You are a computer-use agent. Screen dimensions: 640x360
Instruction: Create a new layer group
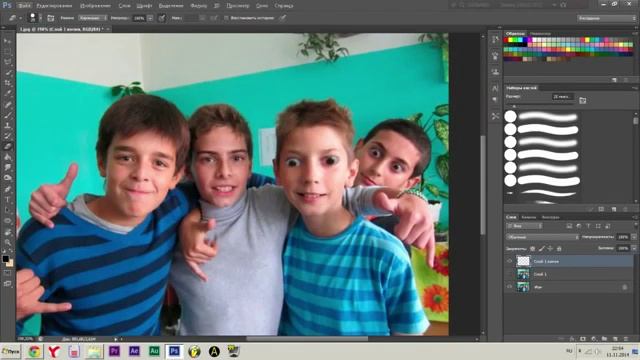604,339
